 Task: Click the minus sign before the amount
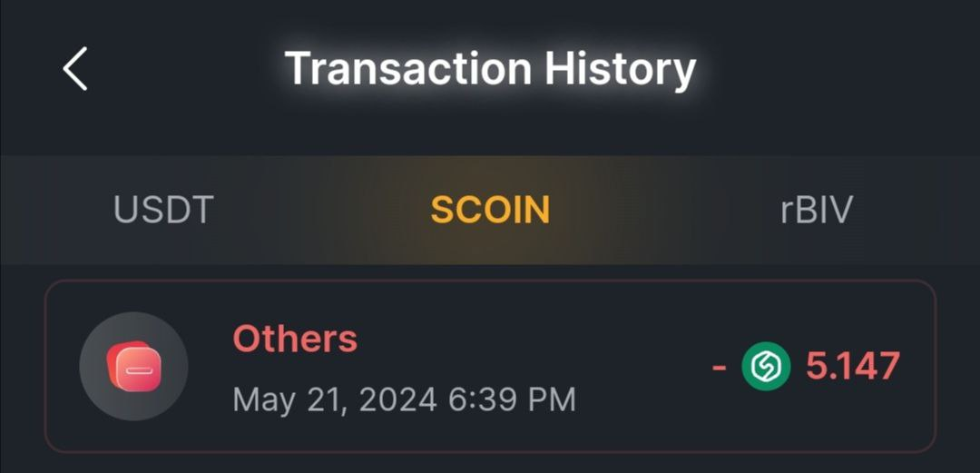pyautogui.click(x=720, y=367)
